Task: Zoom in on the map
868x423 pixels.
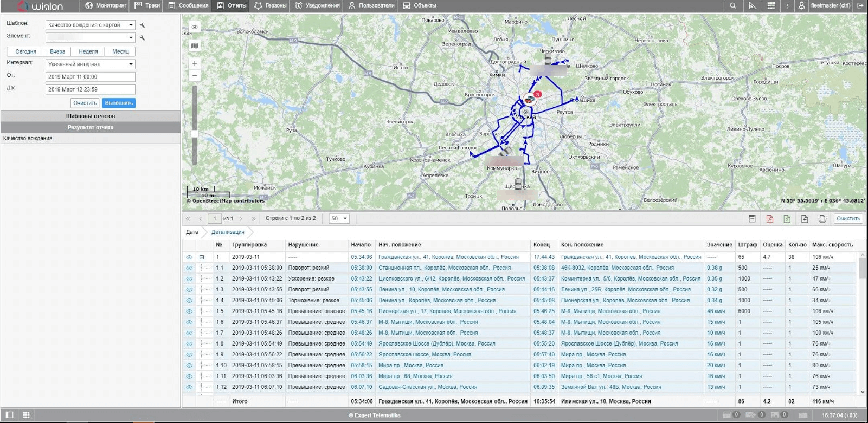Action: [195, 63]
